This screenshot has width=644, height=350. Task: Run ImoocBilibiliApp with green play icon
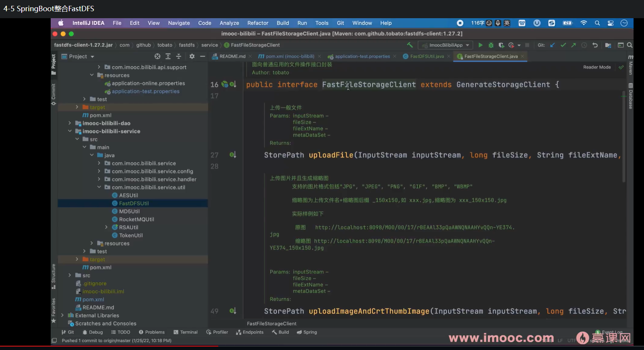480,45
